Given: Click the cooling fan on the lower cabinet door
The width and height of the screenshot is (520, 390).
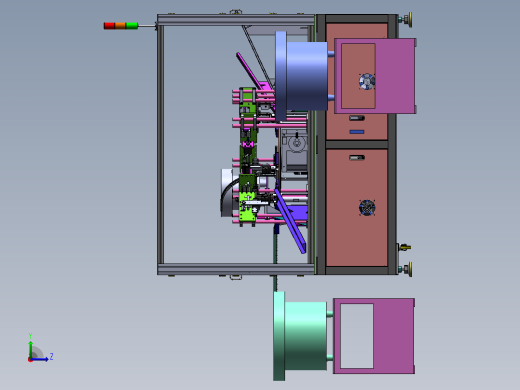Looking at the screenshot, I should (367, 208).
